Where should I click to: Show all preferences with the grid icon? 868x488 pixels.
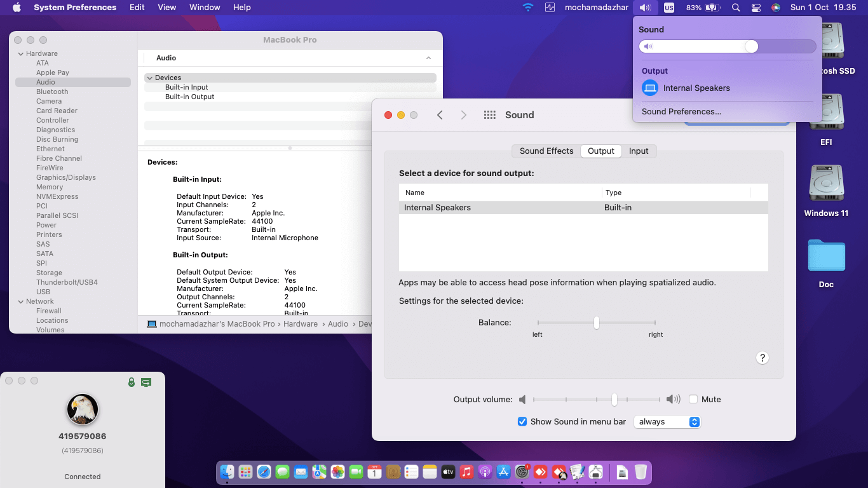point(489,115)
